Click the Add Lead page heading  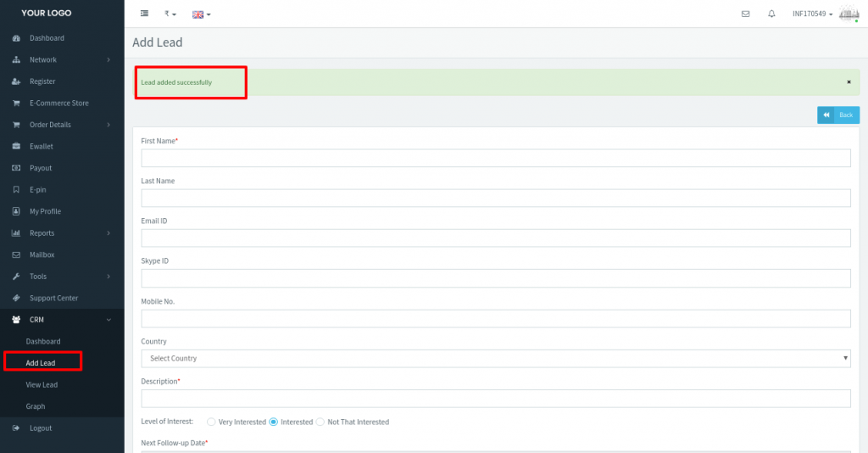(157, 42)
